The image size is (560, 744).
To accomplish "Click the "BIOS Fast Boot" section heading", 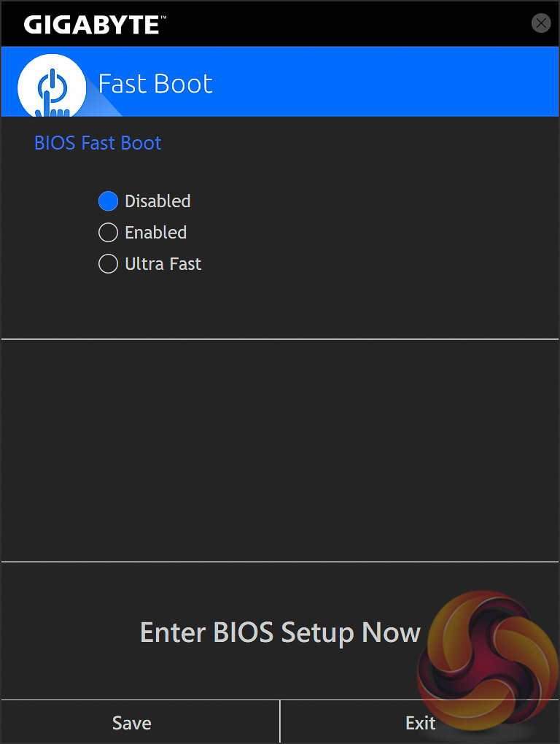I will coord(98,142).
